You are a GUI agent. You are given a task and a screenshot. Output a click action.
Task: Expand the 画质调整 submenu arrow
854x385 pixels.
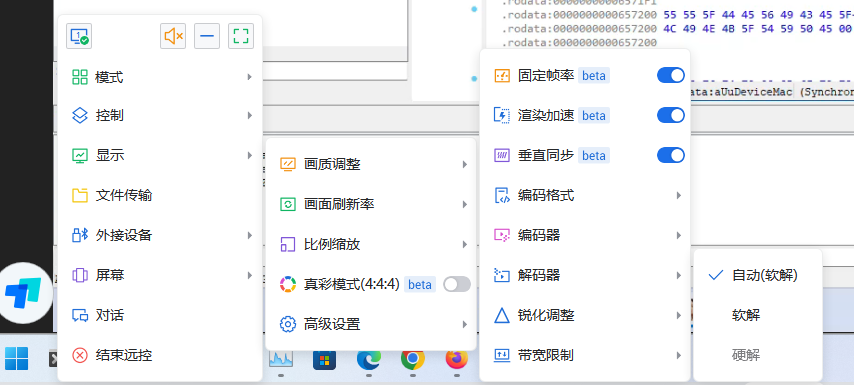[465, 164]
